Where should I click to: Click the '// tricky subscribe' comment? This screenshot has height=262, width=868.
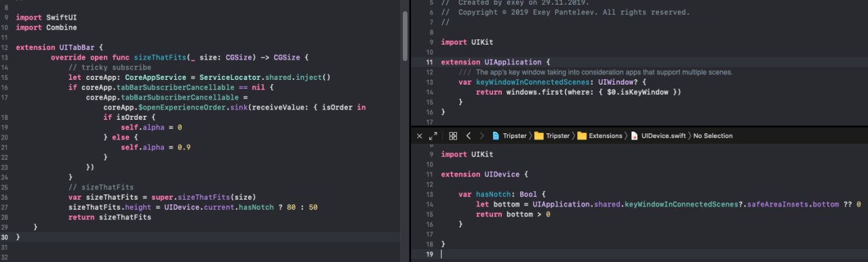[x=110, y=68]
